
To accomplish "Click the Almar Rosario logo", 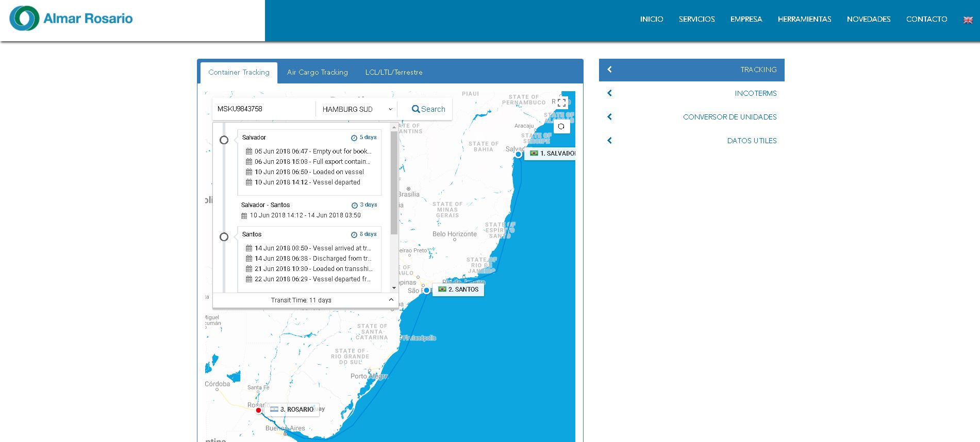I will click(x=71, y=19).
